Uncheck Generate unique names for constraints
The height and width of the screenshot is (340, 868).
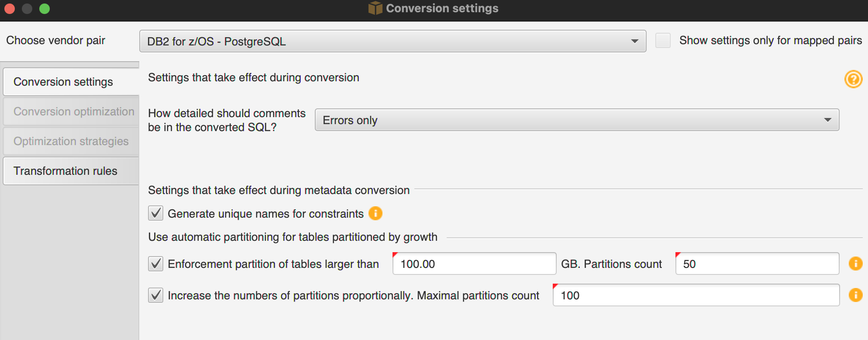tap(156, 213)
